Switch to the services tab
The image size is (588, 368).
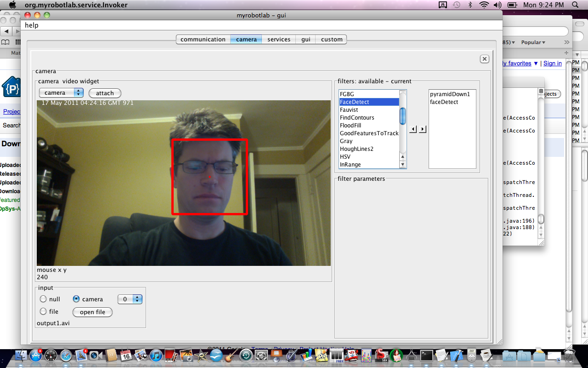pyautogui.click(x=279, y=40)
